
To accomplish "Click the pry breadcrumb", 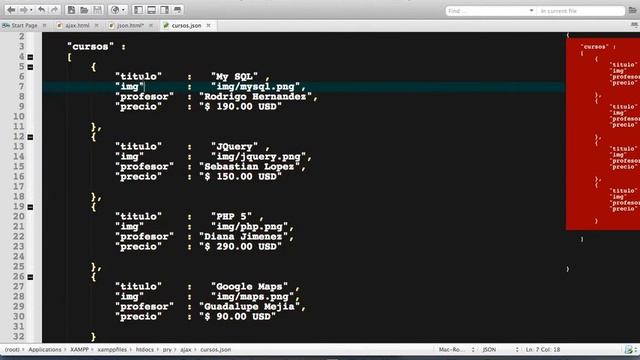I will coord(167,350).
